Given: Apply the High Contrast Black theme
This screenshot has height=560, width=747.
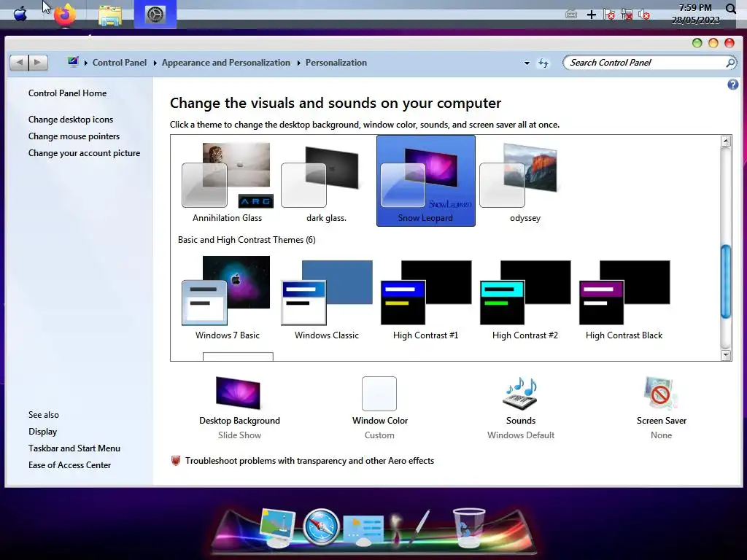Looking at the screenshot, I should 624,298.
